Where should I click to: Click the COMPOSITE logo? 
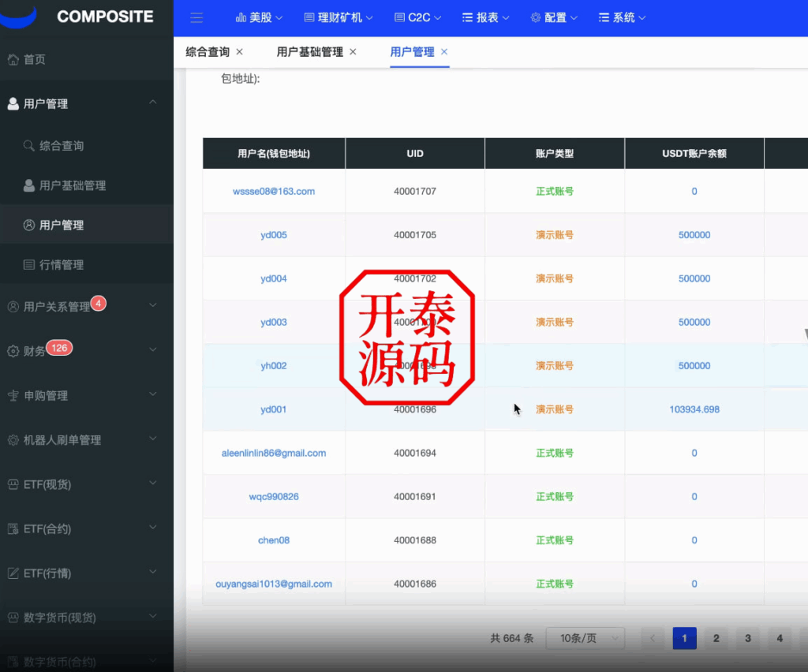click(x=105, y=17)
